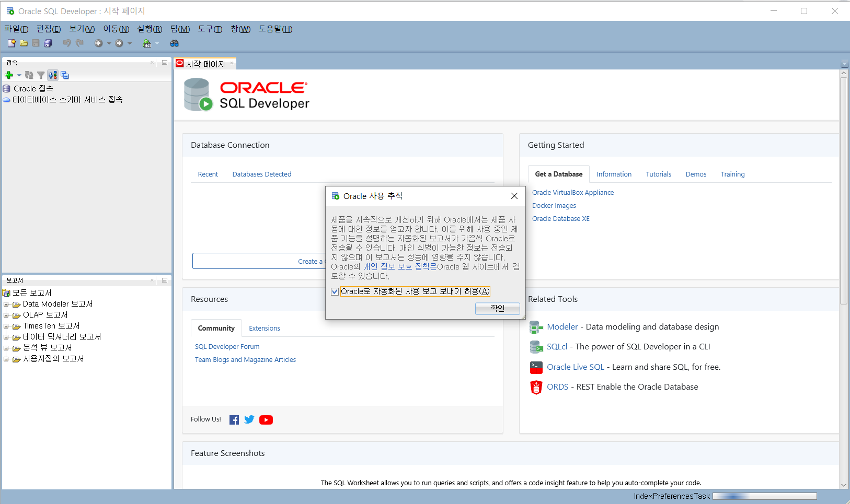This screenshot has height=504, width=850.
Task: Open the 실행(R) menu
Action: (150, 29)
